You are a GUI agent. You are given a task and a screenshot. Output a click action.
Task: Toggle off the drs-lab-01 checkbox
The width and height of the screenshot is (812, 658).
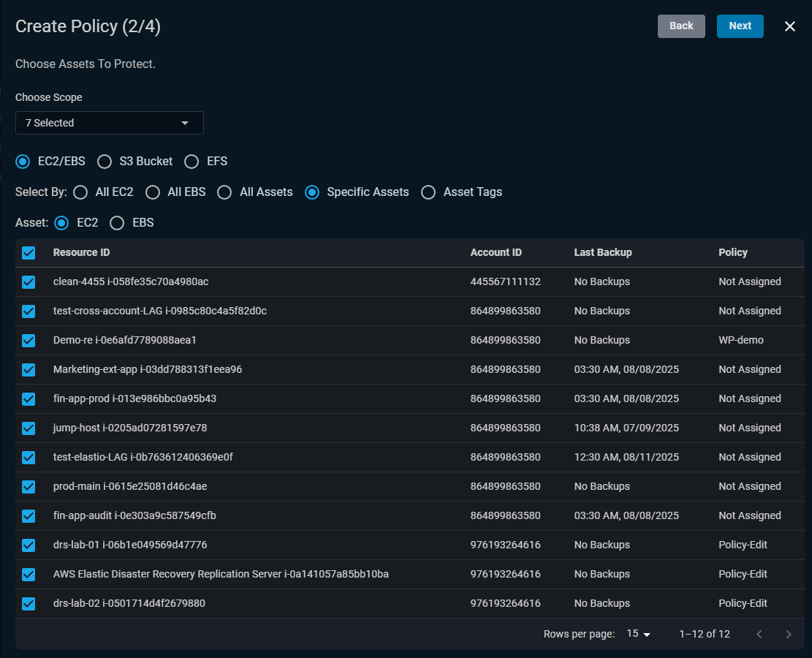[28, 545]
